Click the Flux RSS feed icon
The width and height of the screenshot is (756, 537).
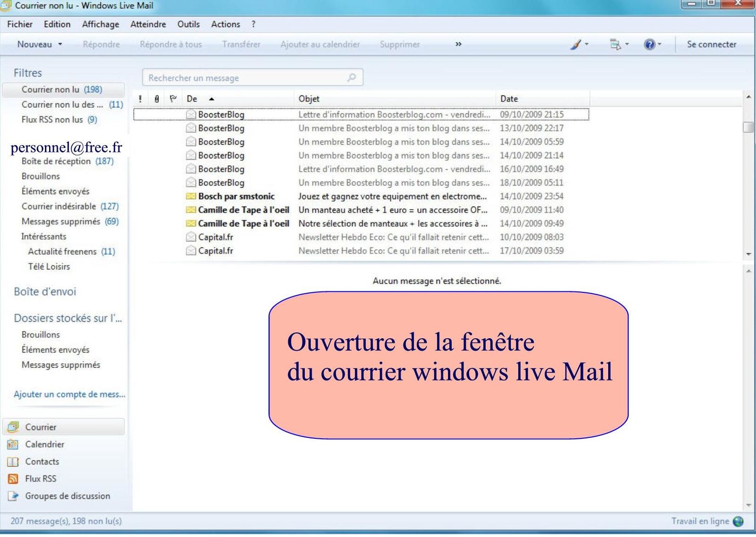(13, 479)
